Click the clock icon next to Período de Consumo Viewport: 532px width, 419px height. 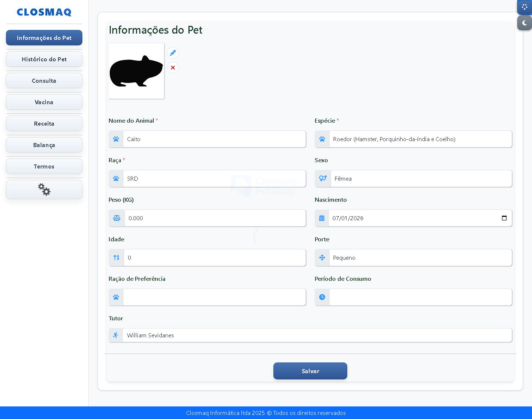[x=322, y=297]
